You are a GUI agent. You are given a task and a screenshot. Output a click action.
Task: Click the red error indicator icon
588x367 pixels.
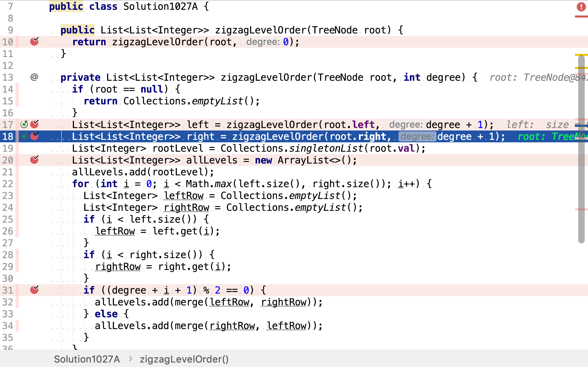(581, 7)
